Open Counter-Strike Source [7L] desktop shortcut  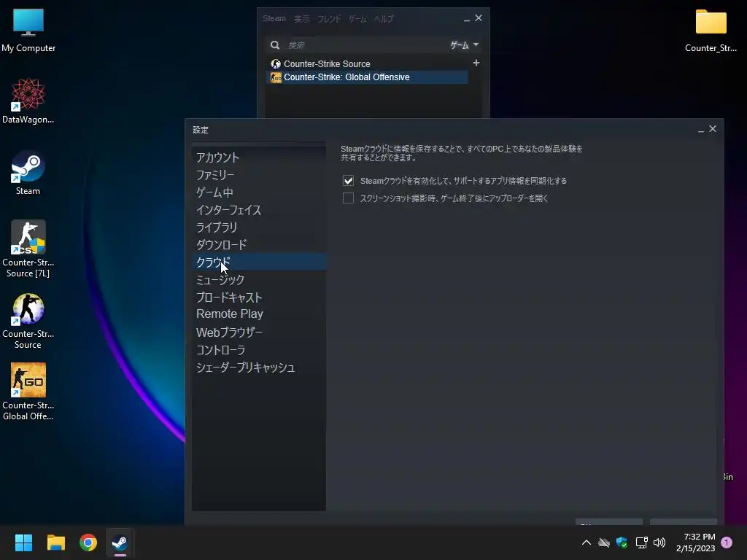pos(28,249)
